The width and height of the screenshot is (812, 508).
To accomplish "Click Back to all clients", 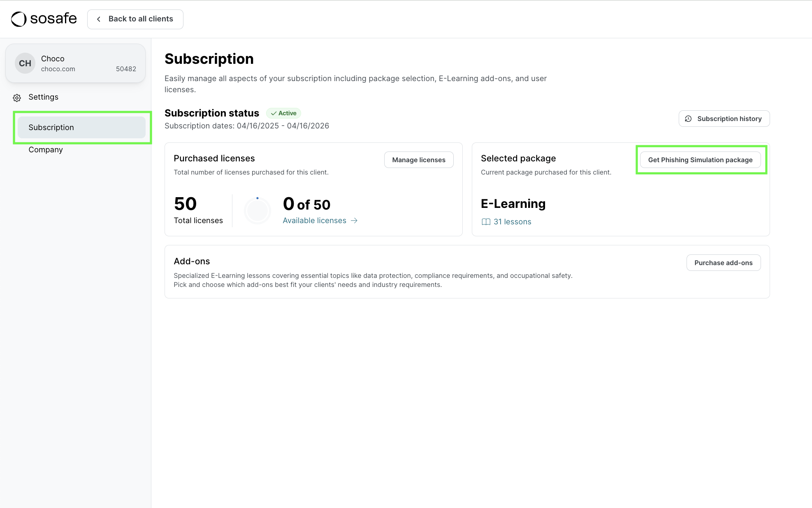I will tap(135, 19).
